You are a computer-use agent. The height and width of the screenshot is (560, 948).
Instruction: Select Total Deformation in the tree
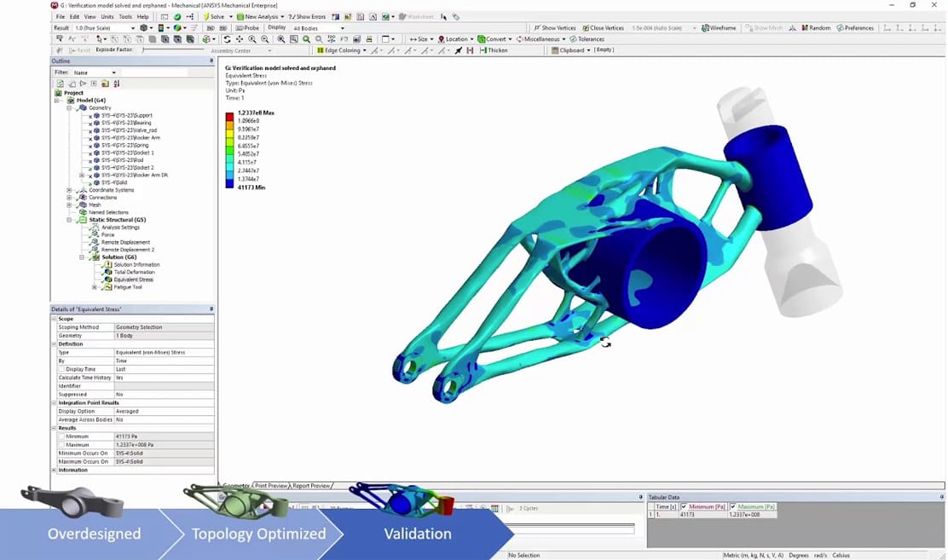134,272
